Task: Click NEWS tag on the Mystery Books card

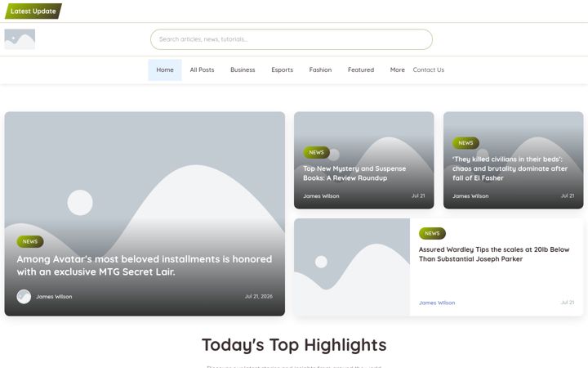Action: (317, 152)
